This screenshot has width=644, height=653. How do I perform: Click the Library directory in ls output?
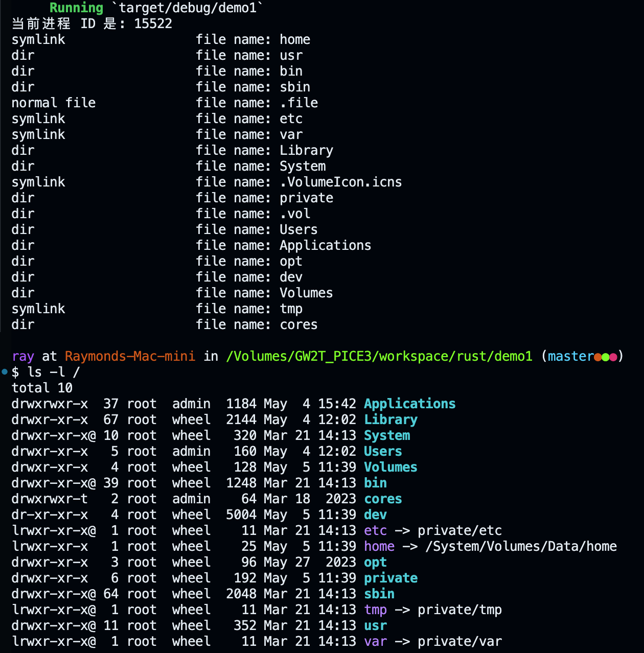click(390, 419)
